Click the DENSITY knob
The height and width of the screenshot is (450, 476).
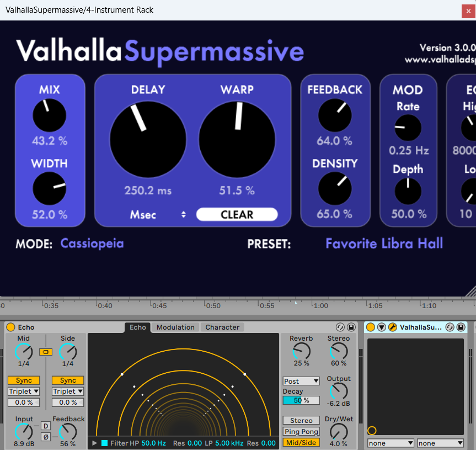point(335,188)
